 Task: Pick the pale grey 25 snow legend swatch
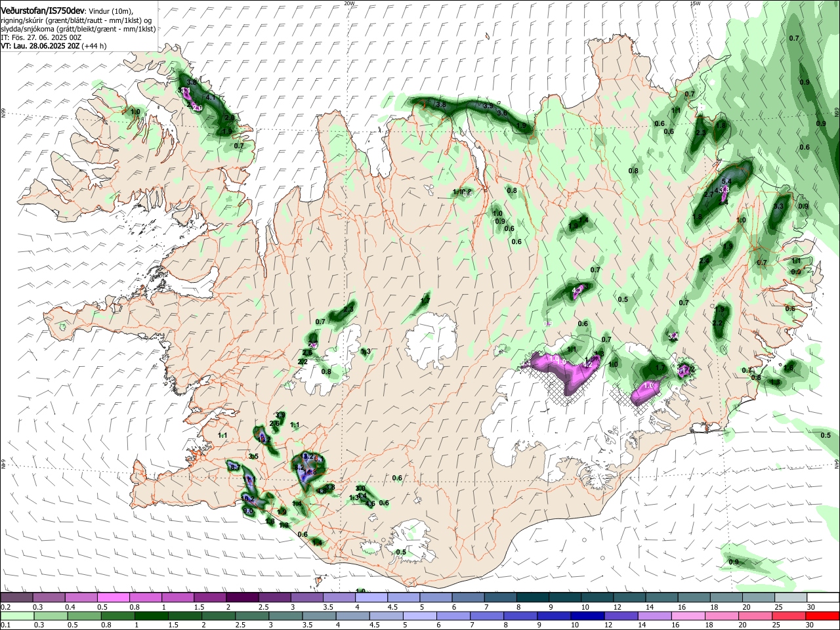click(792, 597)
